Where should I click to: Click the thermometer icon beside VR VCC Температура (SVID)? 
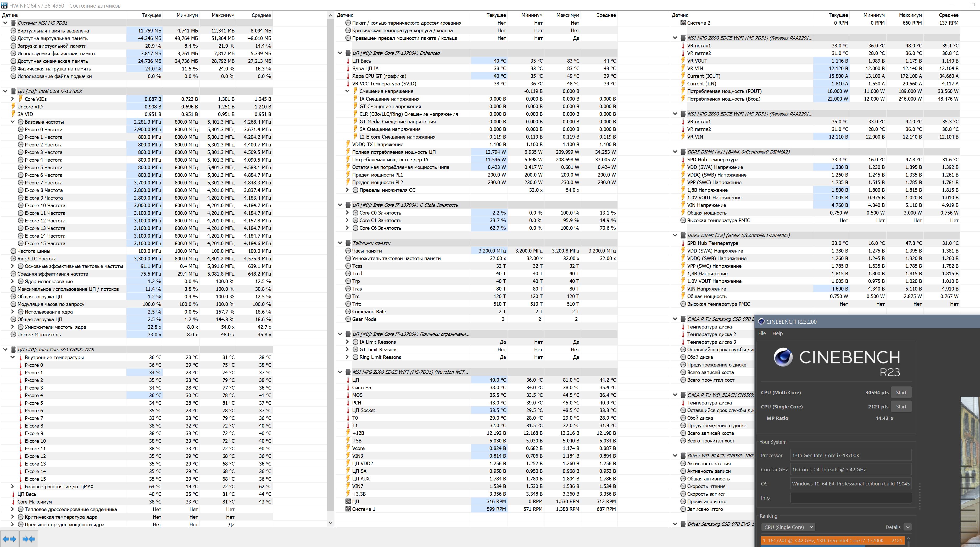coord(348,84)
